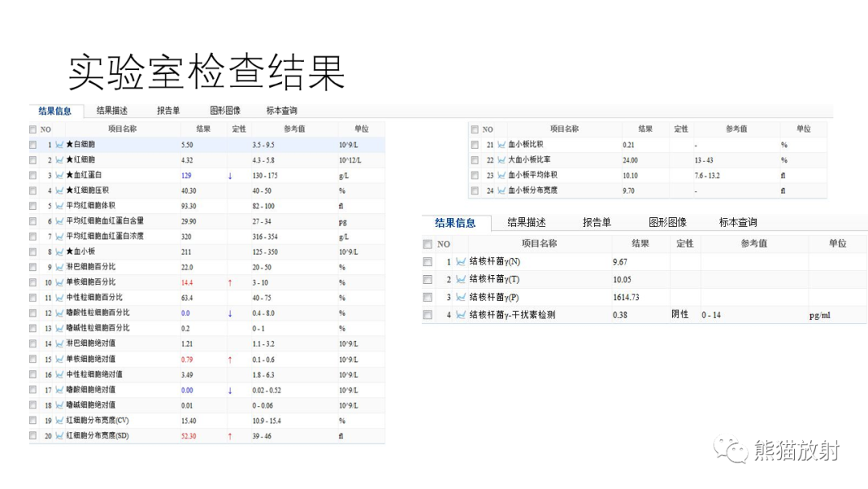Click the 24.00 result for 大血小板比率
Viewport: 868px width, 489px height.
[631, 160]
